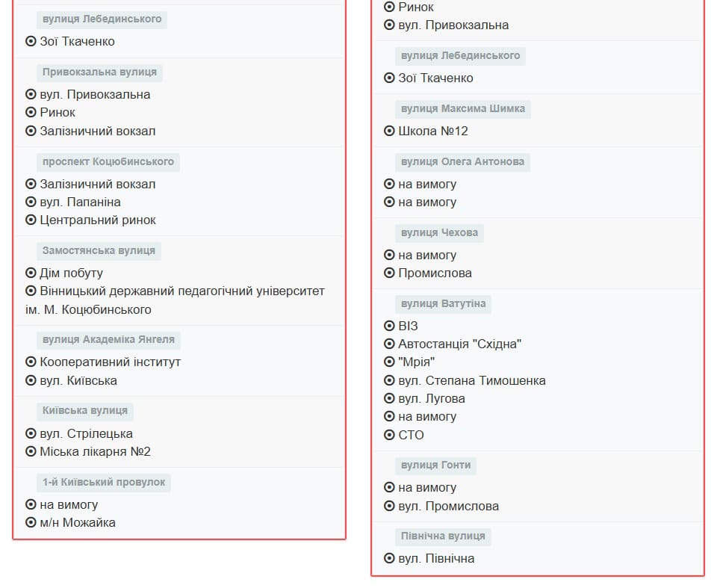720x588 pixels.
Task: Click the marker icon next to "Міська лікарня №2"
Action: pyautogui.click(x=31, y=451)
